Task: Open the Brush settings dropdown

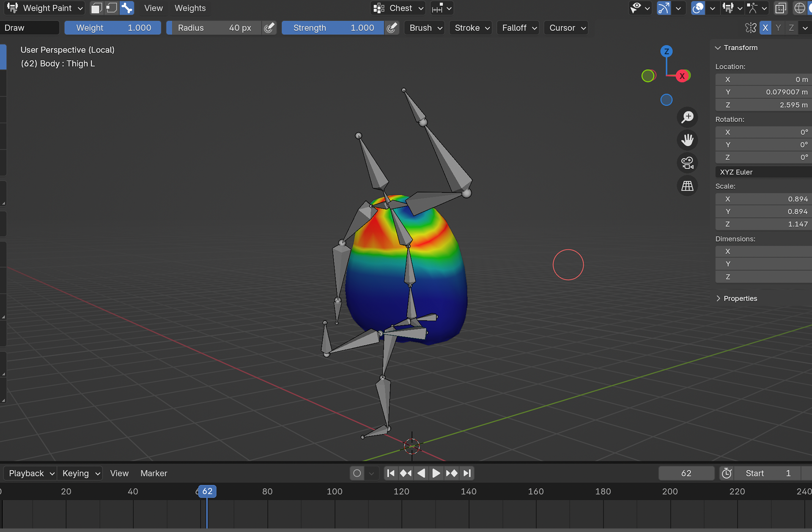Action: pyautogui.click(x=425, y=28)
